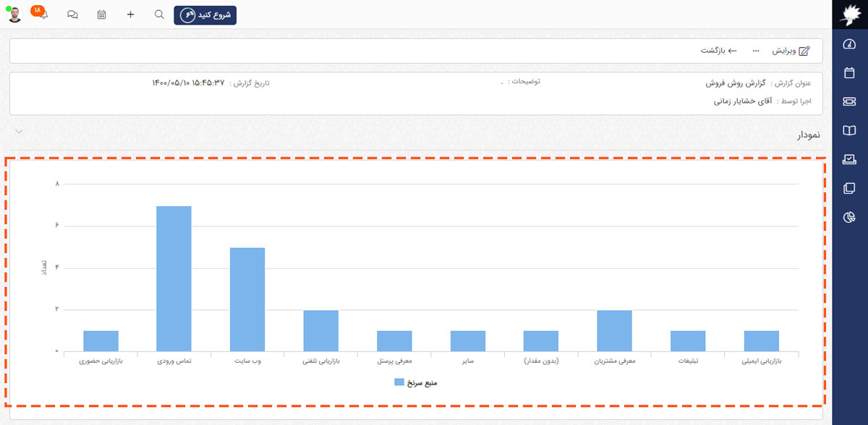Open the chat messages icon
The width and height of the screenshot is (868, 425).
pos(72,14)
